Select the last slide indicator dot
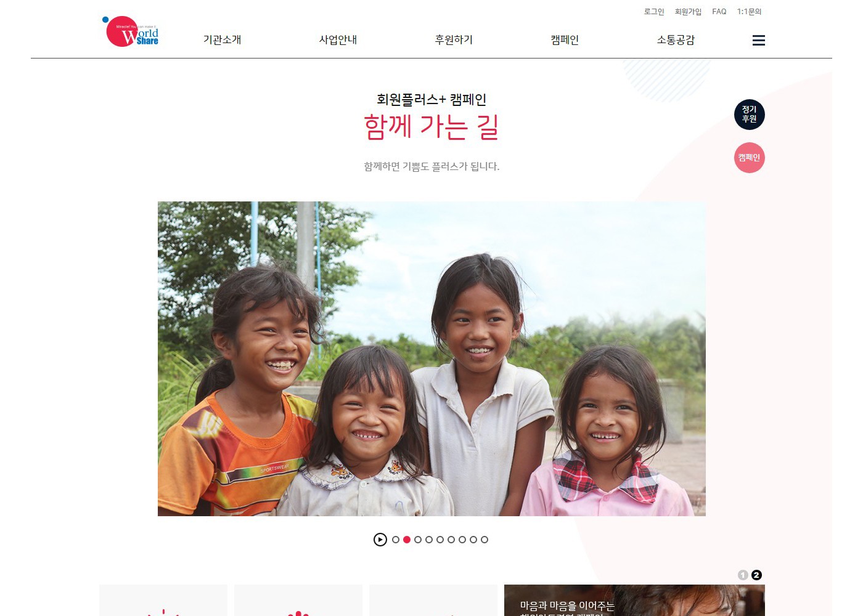The width and height of the screenshot is (863, 616). [485, 540]
